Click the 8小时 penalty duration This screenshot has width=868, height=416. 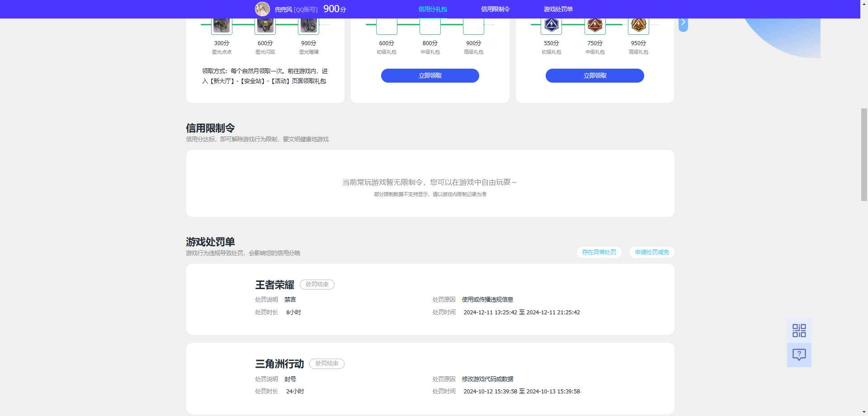tap(293, 312)
